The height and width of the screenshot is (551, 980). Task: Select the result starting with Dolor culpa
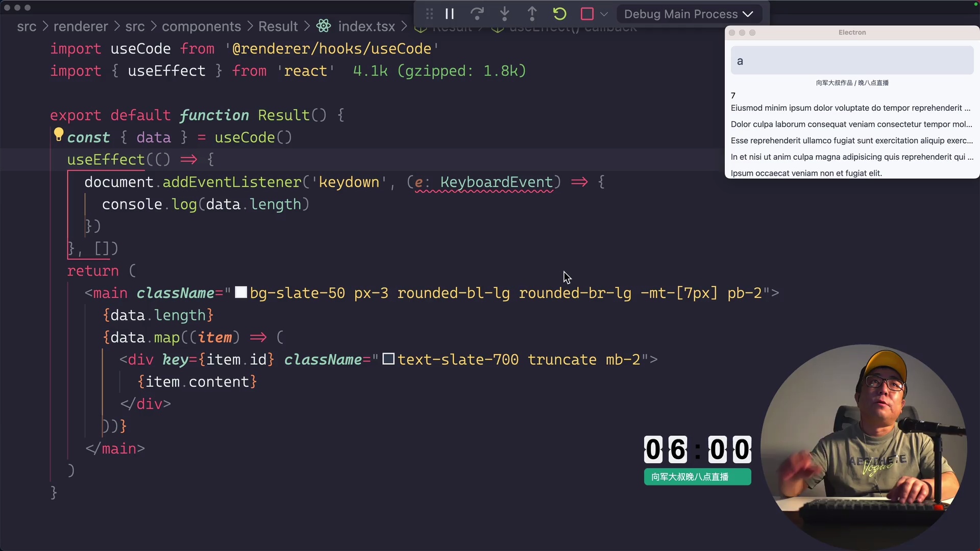[x=850, y=124]
